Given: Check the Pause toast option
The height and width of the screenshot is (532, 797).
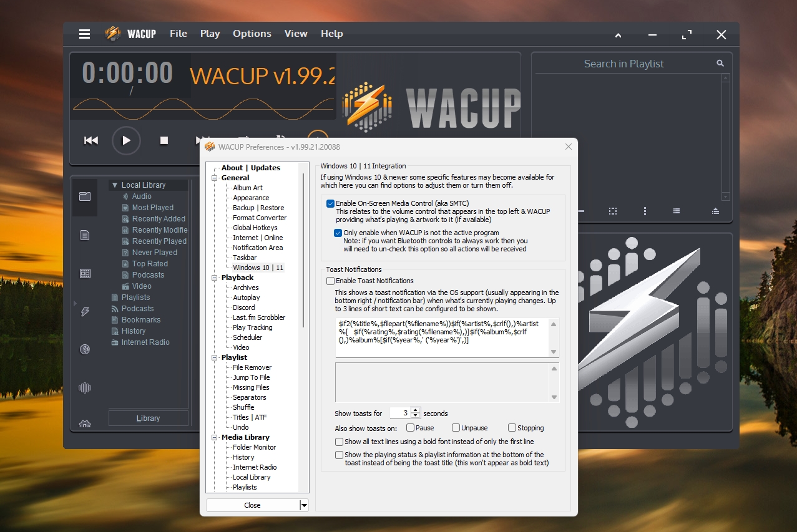Looking at the screenshot, I should point(410,428).
